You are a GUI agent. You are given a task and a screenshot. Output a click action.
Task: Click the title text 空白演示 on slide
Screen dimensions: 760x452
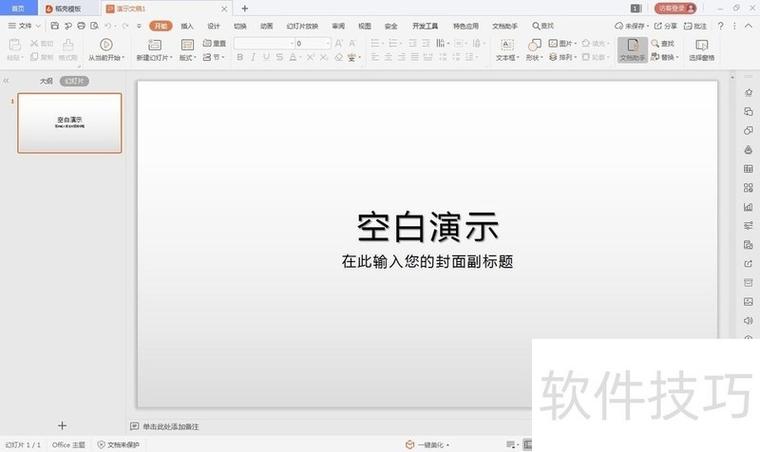428,227
